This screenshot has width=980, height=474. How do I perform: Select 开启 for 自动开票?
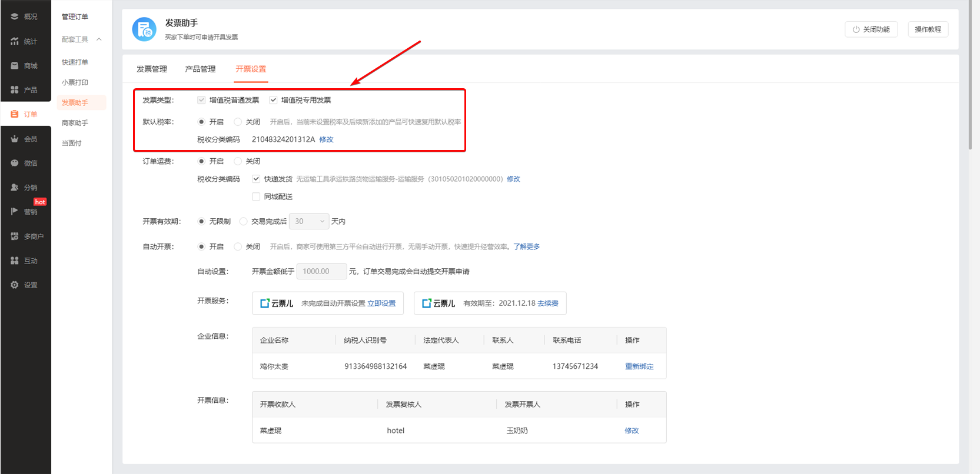(x=201, y=246)
